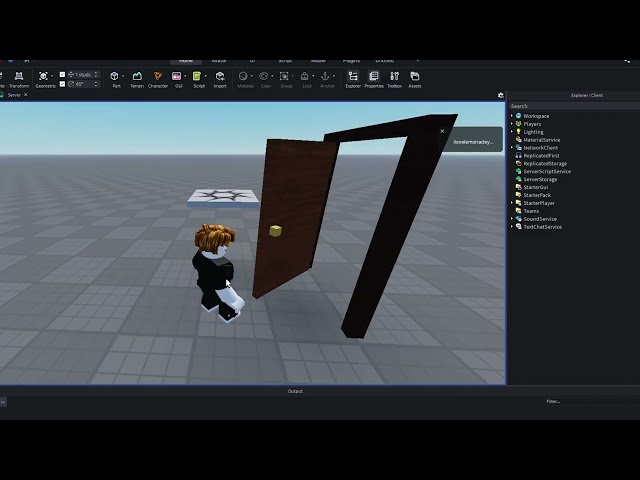The width and height of the screenshot is (640, 480).
Task: Click the Output panel title
Action: pos(295,391)
